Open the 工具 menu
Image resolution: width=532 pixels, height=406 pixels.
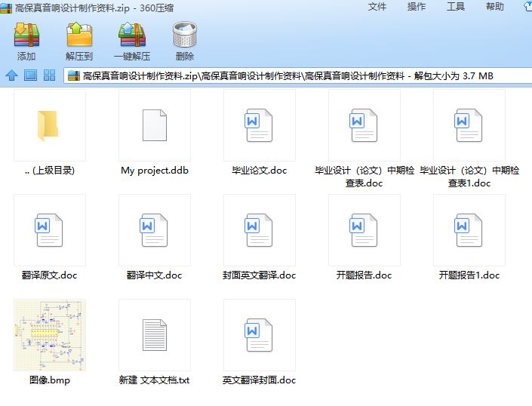point(455,7)
